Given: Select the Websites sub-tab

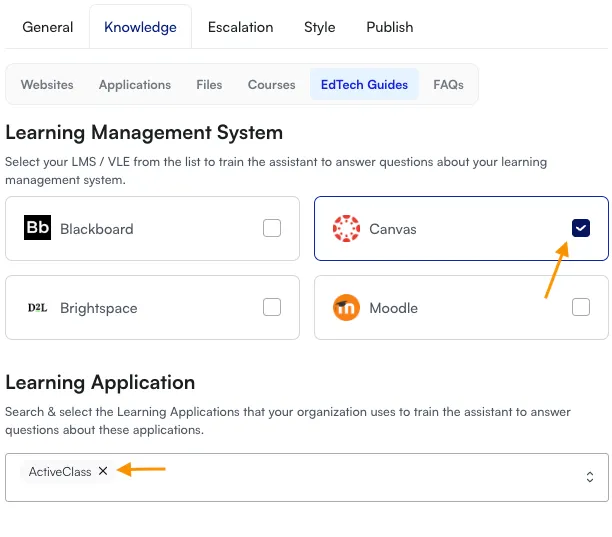Looking at the screenshot, I should pyautogui.click(x=47, y=85).
